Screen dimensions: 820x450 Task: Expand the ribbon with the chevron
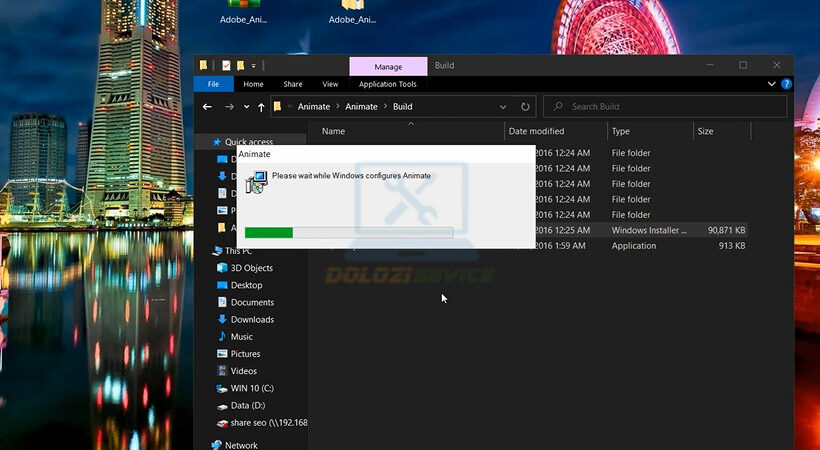click(x=770, y=85)
